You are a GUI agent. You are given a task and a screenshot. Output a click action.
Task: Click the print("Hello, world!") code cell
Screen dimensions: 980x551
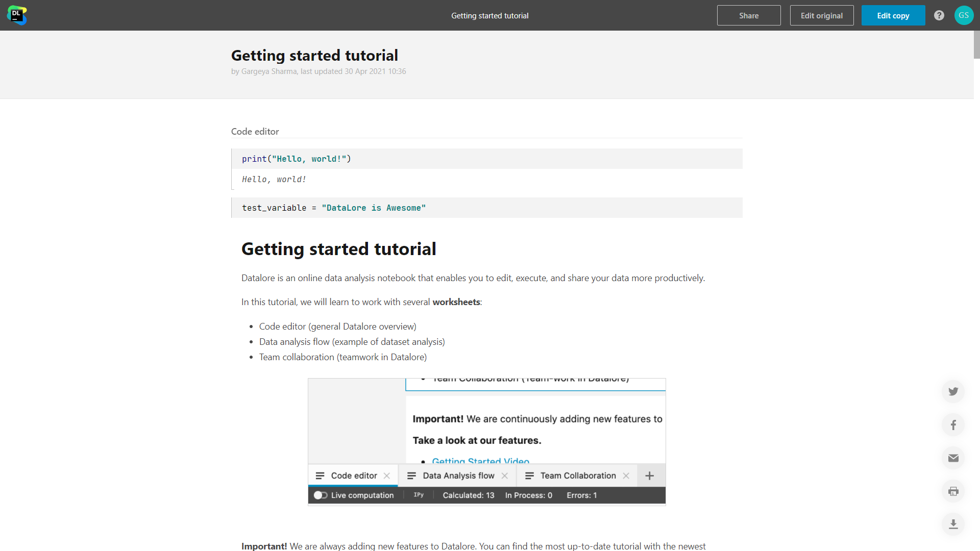(x=487, y=159)
